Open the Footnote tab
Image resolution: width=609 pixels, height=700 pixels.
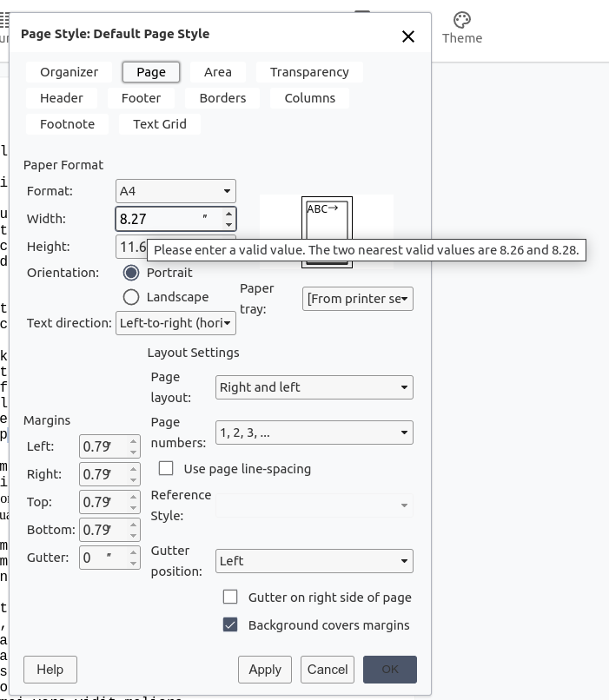pos(66,124)
